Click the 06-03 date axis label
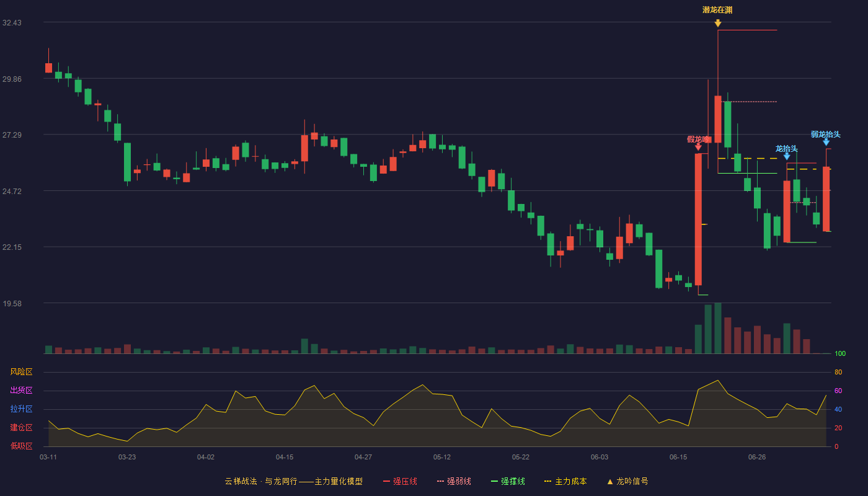Screen dimensions: 868x496 point(600,457)
